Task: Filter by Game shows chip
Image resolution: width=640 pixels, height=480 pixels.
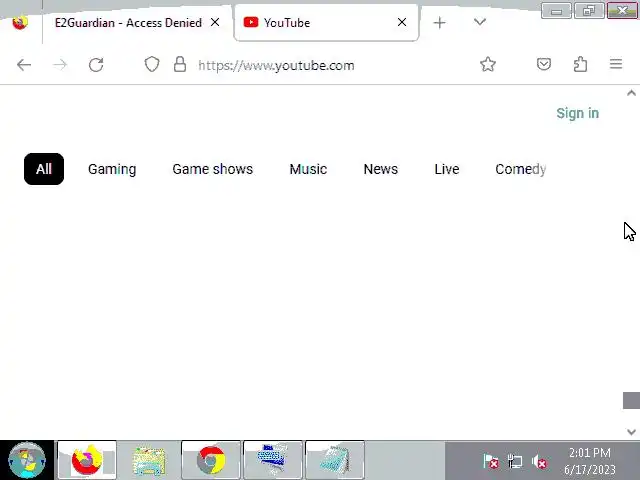Action: 213,169
